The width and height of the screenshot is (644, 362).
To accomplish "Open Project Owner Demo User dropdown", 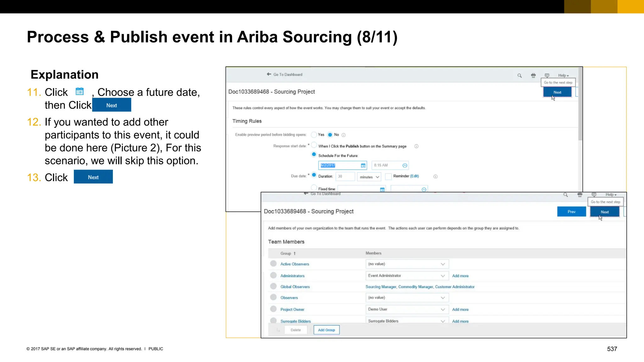I will [407, 310].
